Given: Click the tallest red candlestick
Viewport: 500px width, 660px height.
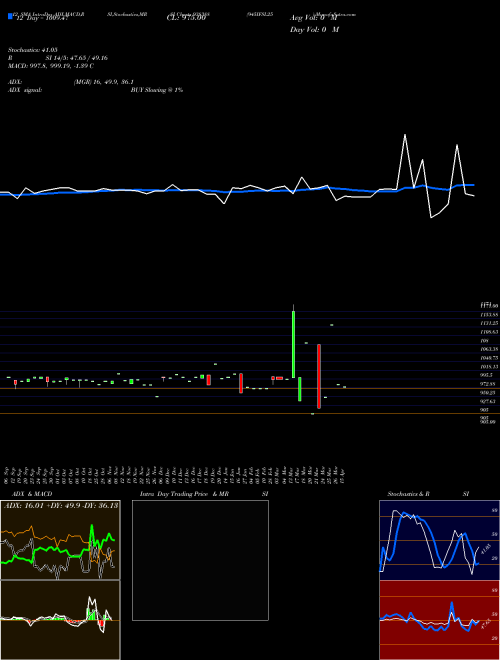Looking at the screenshot, I should pos(319,376).
